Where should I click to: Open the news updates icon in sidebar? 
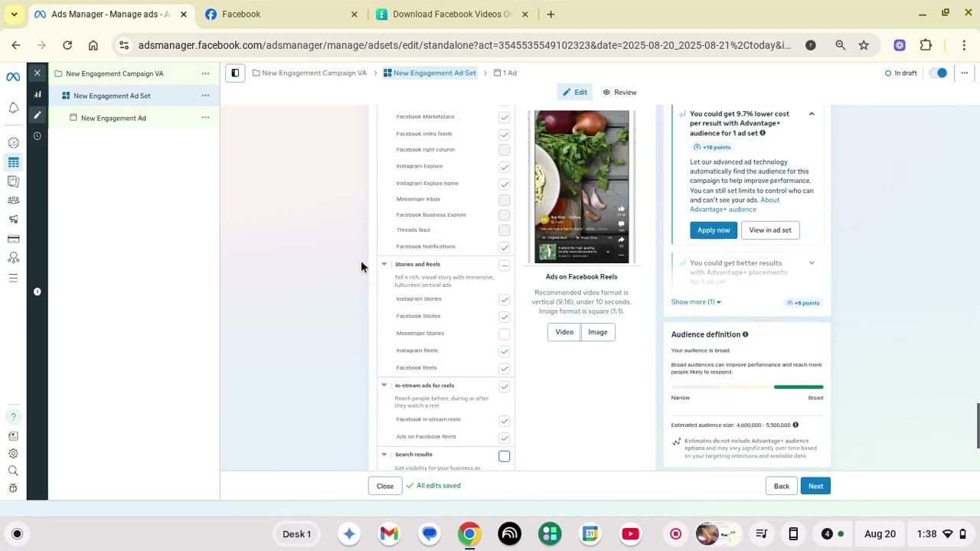point(13,436)
